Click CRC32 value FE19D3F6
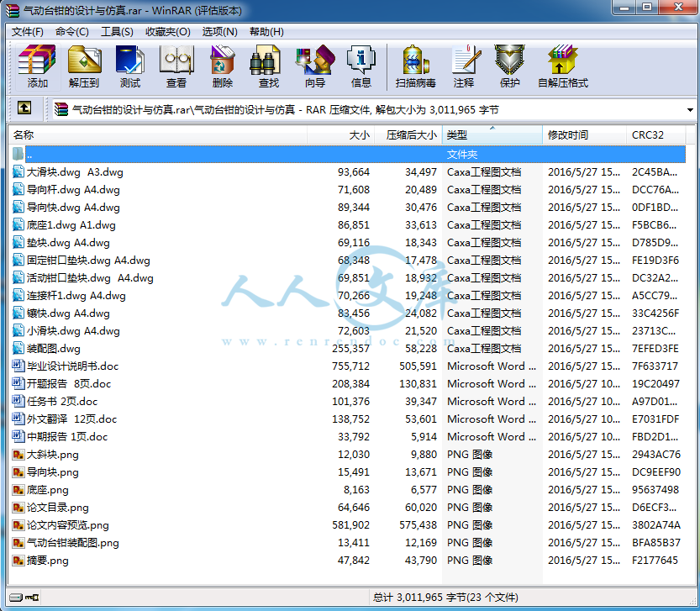This screenshot has height=611, width=700. (655, 261)
